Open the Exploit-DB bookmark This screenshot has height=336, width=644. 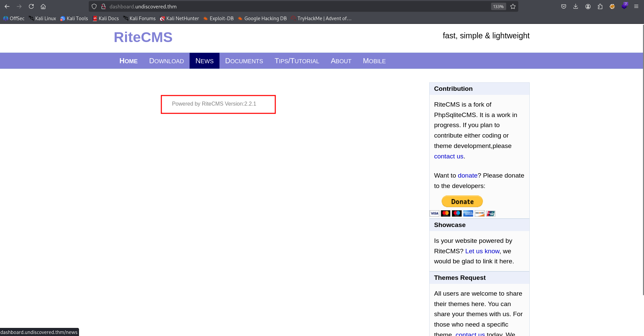[218, 18]
